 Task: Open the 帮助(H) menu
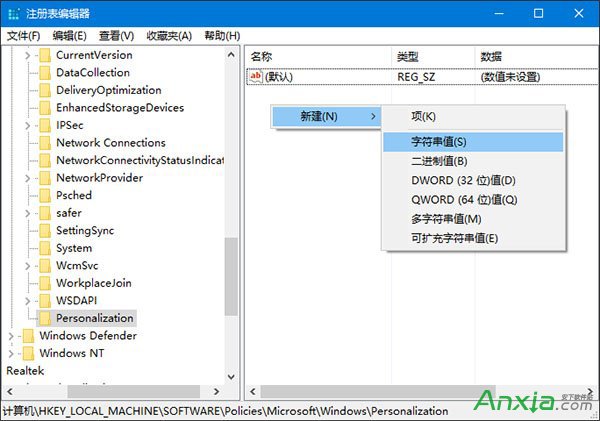pyautogui.click(x=222, y=36)
